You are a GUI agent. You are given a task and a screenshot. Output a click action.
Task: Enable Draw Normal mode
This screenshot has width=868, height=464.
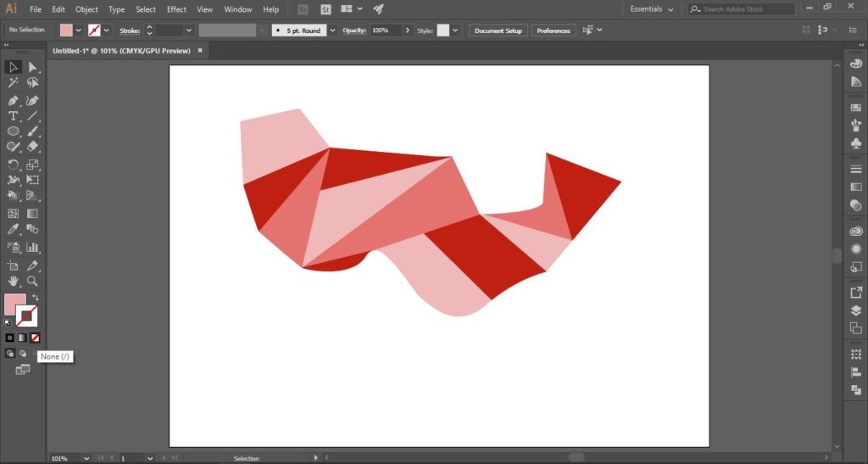[10, 353]
